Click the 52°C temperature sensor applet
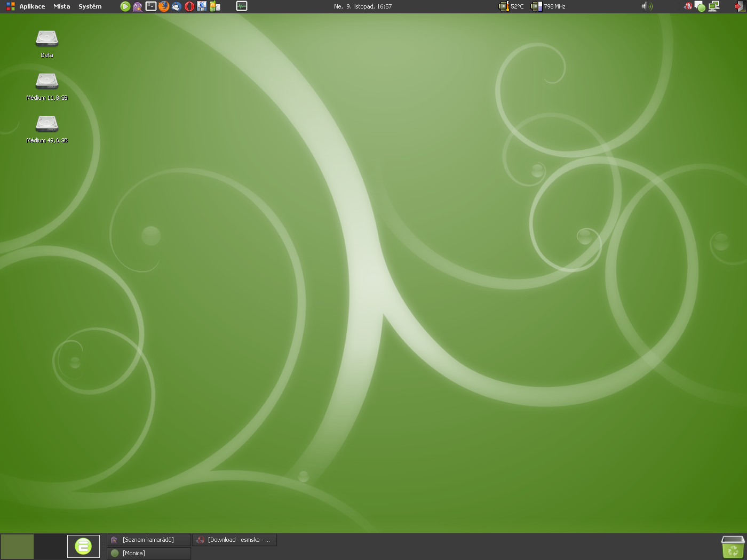This screenshot has width=747, height=560. 511,6
